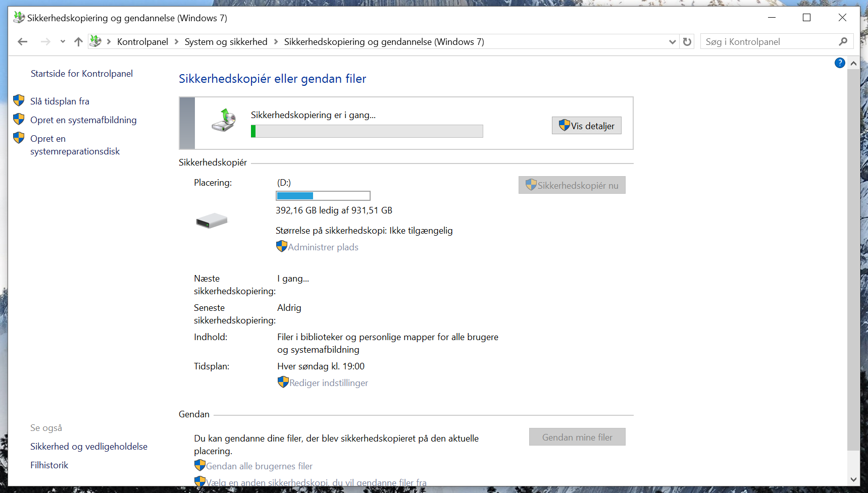Click 'Størrelse på sikkerhedskopi: Ikke tilgængelig' text
This screenshot has width=868, height=493.
coord(364,231)
